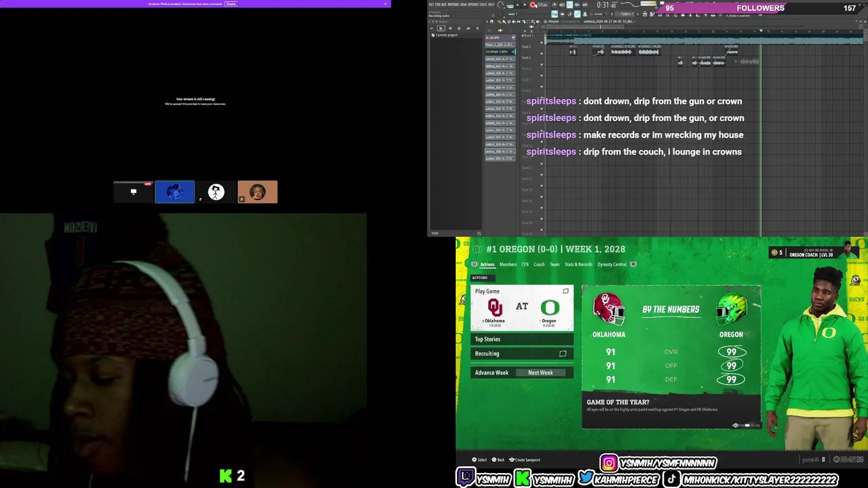Screen dimensions: 868x488
Task: Click the playhead marker on playlist timeline
Action: [760, 30]
